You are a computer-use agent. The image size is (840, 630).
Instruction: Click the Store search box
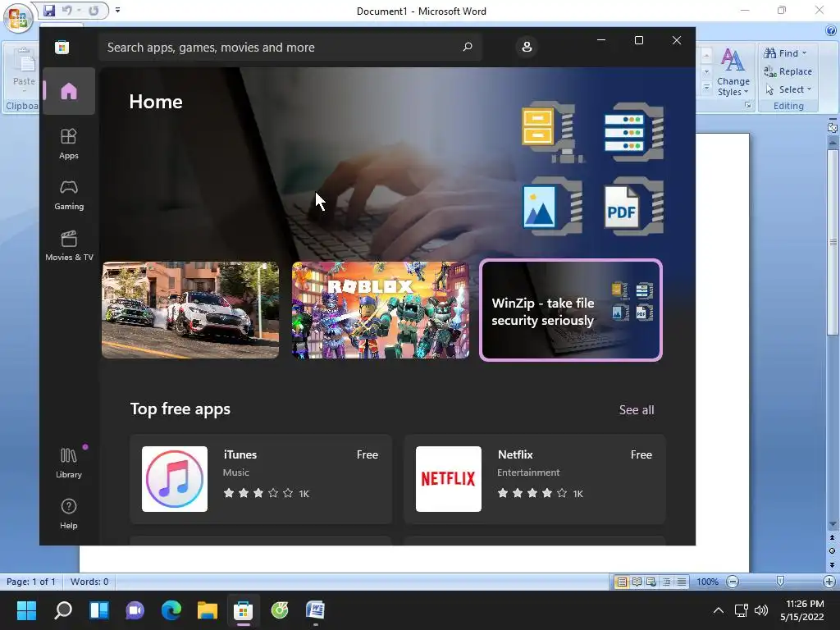pyautogui.click(x=290, y=47)
